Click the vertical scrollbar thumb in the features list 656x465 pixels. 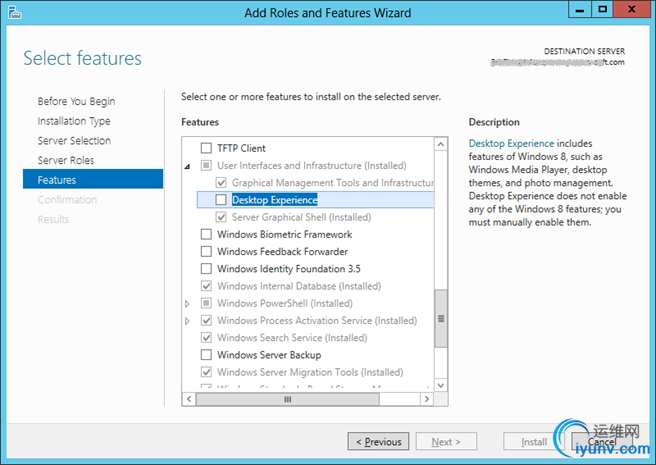(441, 319)
